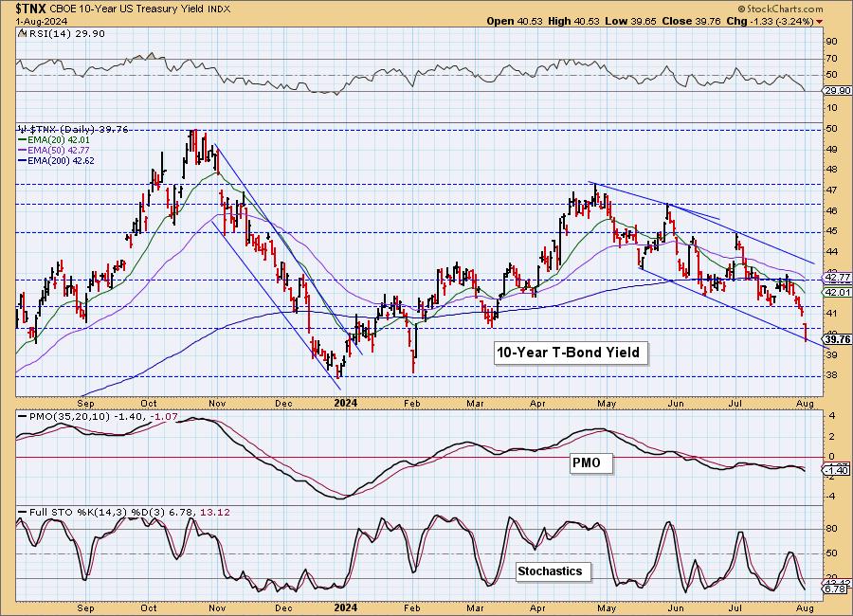Click the 'RSI(14) 29.90' indicator label

pyautogui.click(x=65, y=34)
